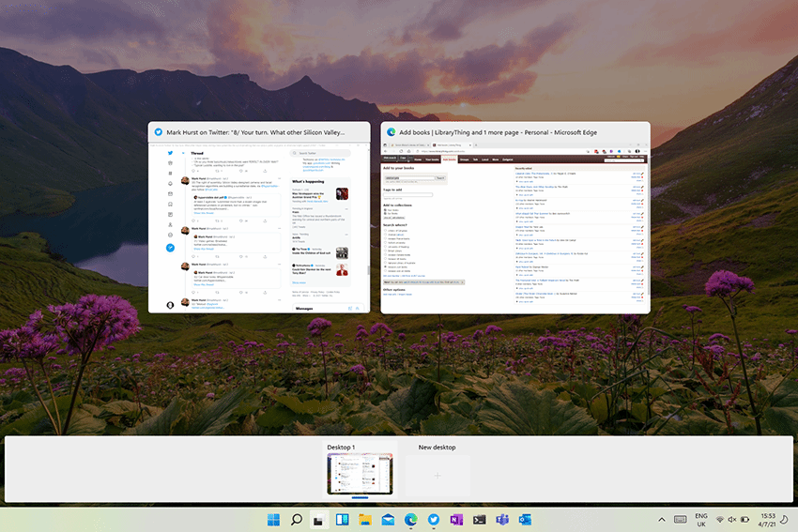Open the Widgets panel from taskbar
798x532 pixels.
342,519
